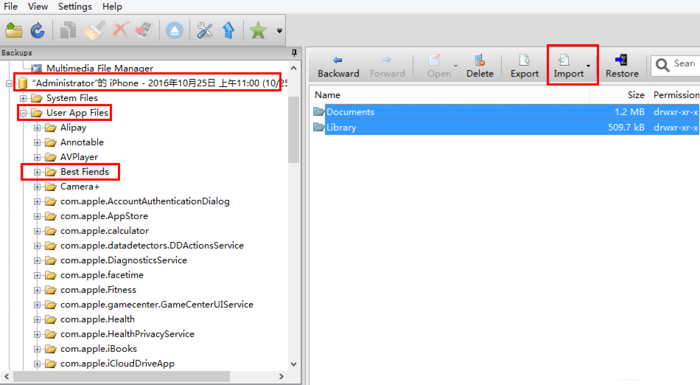
Task: Select the com.apple.Fitness folder
Action: (98, 289)
